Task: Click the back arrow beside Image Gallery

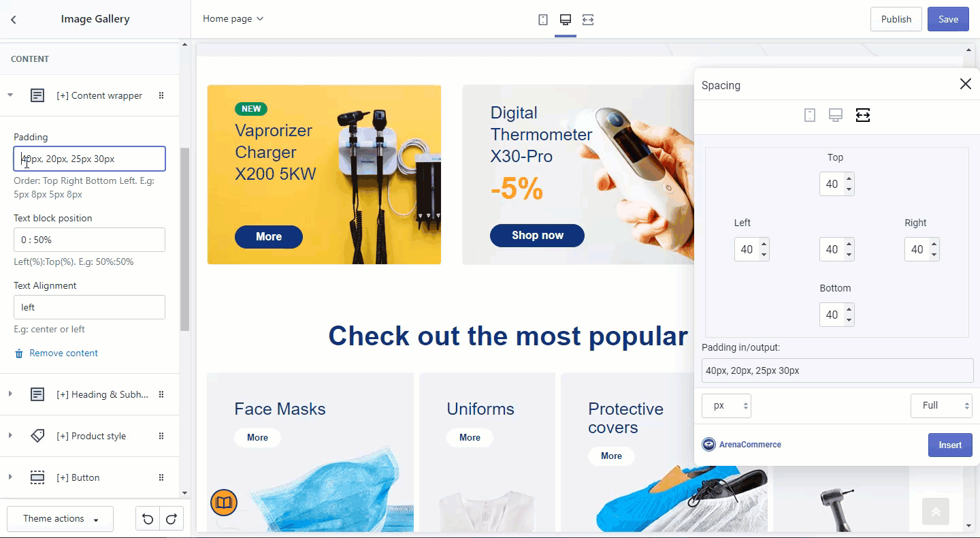Action: (14, 19)
